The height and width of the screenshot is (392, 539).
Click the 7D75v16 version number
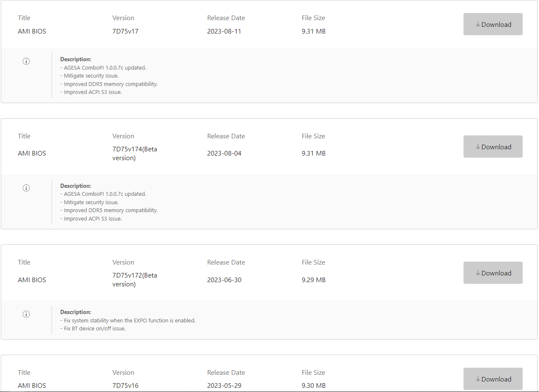[x=125, y=386]
